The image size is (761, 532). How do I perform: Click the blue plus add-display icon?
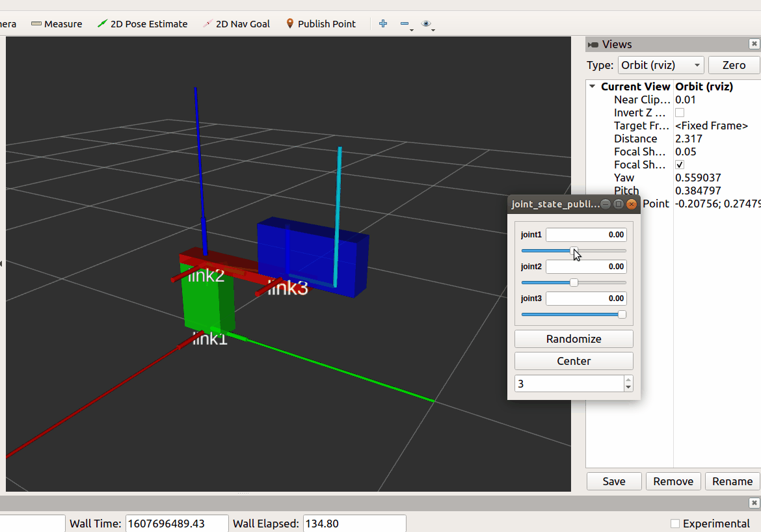click(x=382, y=23)
